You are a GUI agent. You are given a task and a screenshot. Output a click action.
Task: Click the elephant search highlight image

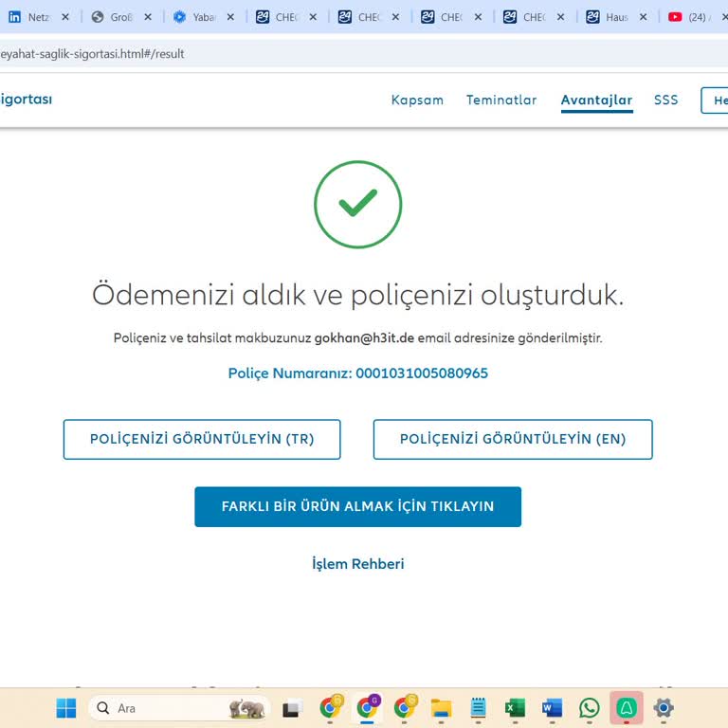(247, 708)
